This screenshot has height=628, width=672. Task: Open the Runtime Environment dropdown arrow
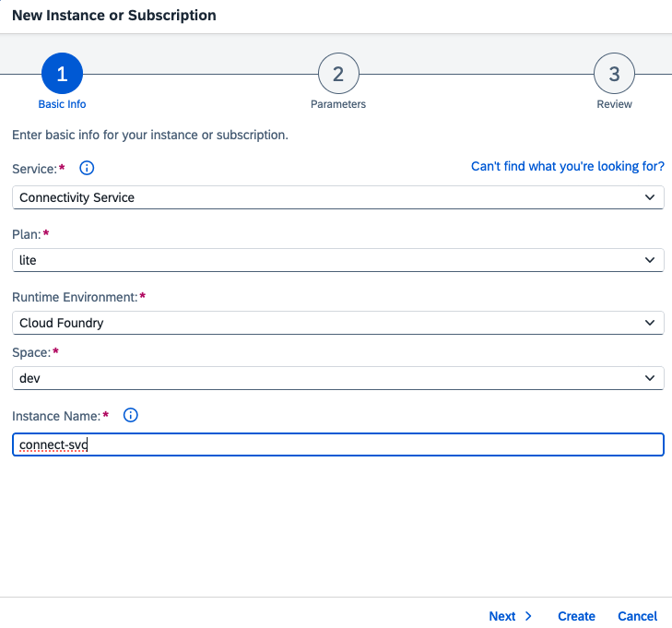pyautogui.click(x=651, y=323)
